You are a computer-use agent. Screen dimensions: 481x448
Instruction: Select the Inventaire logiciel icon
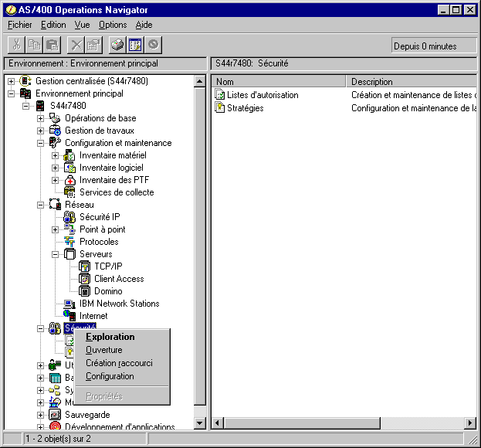click(69, 168)
